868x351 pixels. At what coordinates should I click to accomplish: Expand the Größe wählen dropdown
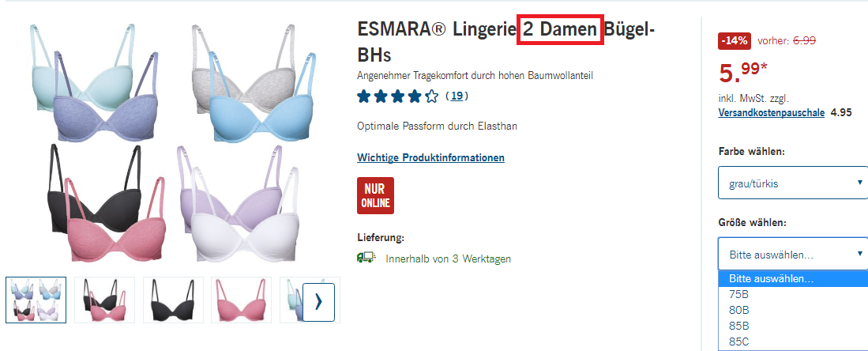(x=793, y=254)
